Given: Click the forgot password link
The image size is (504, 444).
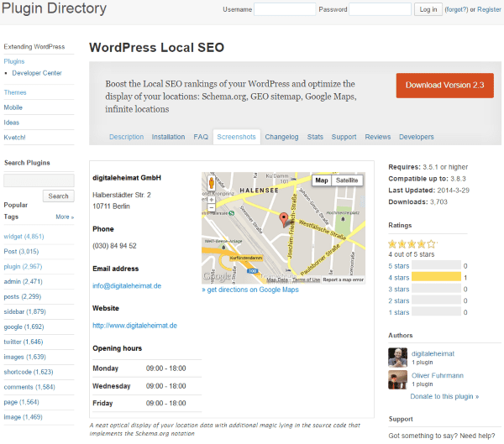Looking at the screenshot, I should (x=456, y=9).
